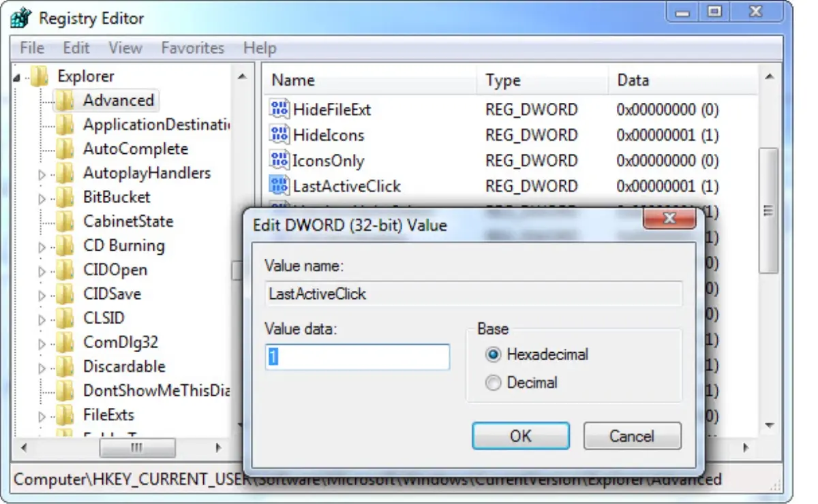Click the HideFileExt REG_DWORD icon

[279, 109]
